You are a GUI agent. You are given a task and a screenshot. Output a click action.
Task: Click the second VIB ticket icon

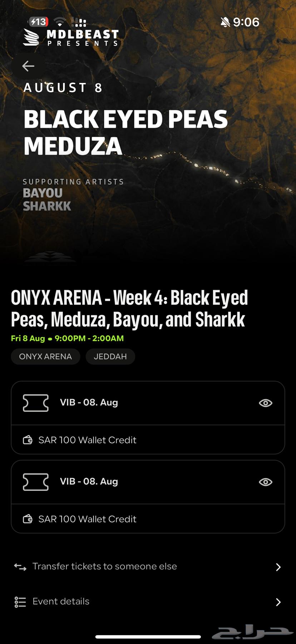coord(36,482)
